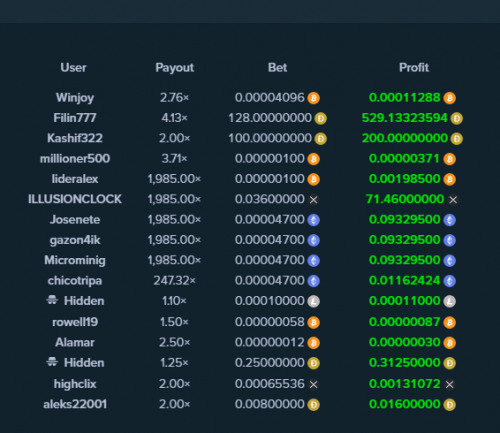The image size is (500, 433).
Task: Click the Dogecoin icon beside Kashif322's bet
Action: pyautogui.click(x=321, y=139)
